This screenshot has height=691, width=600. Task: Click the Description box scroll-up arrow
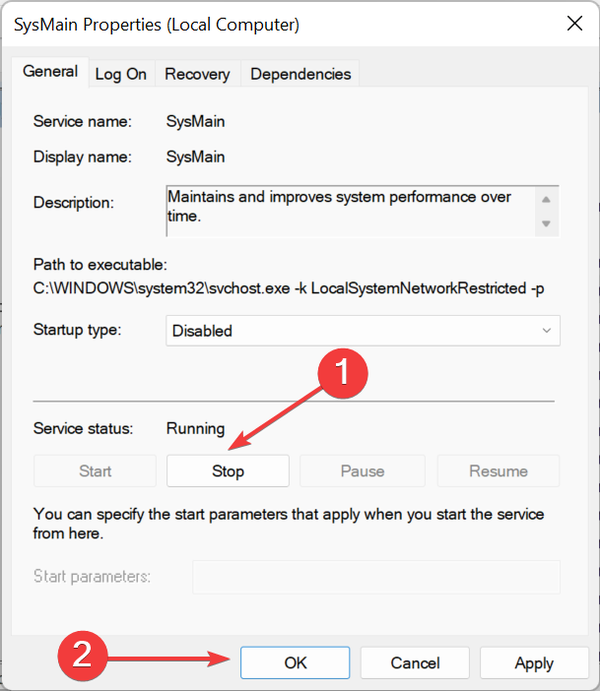pos(546,198)
